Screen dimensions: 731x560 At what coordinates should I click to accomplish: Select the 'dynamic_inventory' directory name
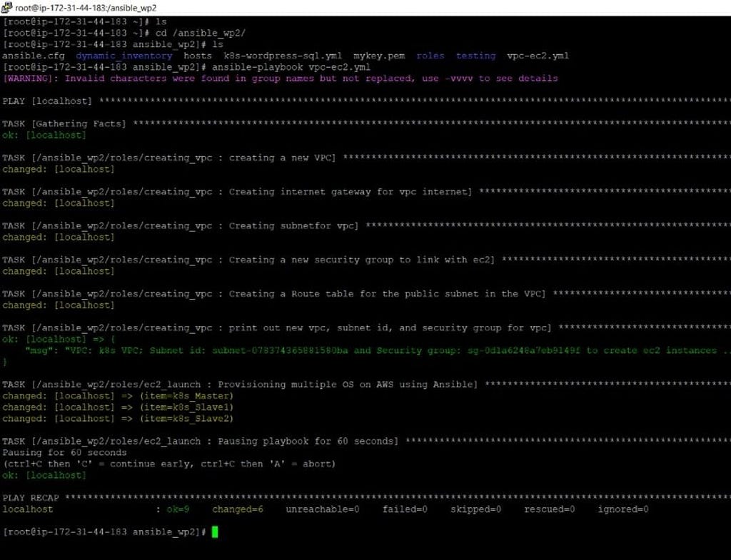[x=124, y=56]
